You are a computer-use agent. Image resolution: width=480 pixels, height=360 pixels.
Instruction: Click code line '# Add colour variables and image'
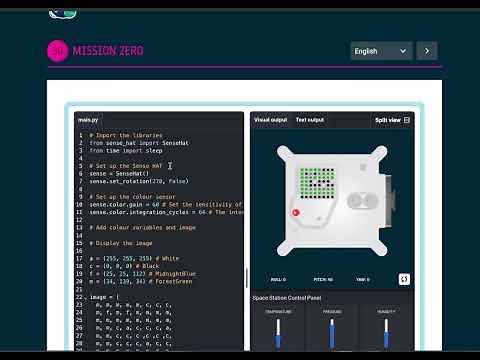click(142, 228)
